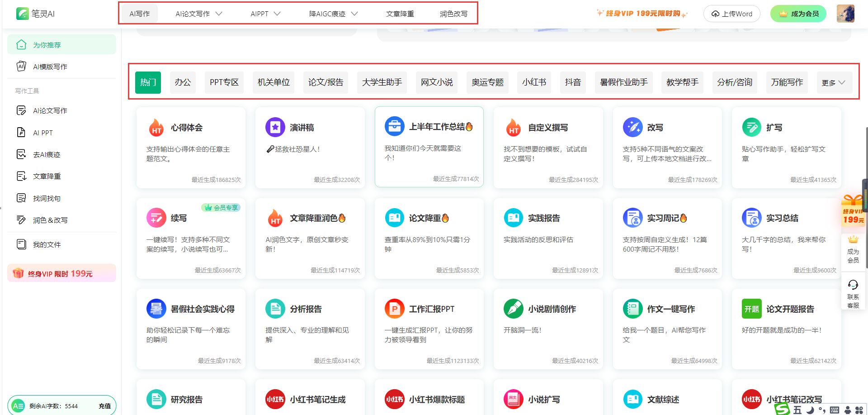Open the user avatar thumbnail
Image resolution: width=868 pixels, height=415 pixels.
pyautogui.click(x=845, y=14)
